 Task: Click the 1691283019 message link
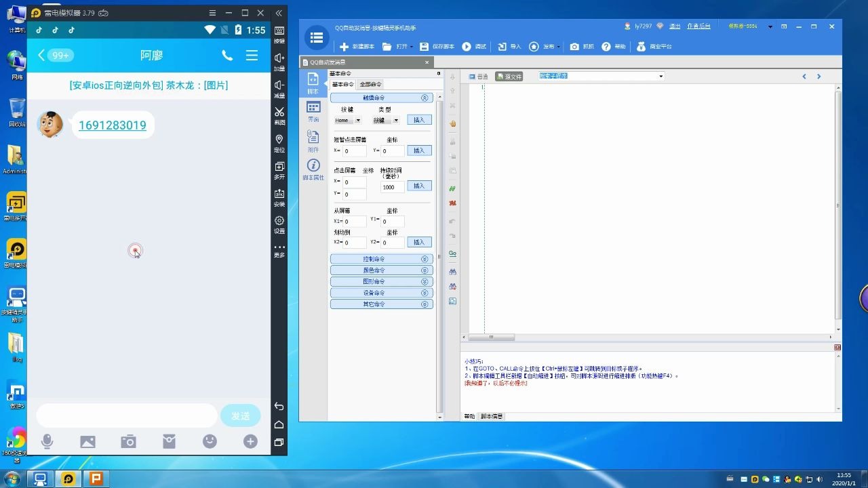[x=113, y=125]
